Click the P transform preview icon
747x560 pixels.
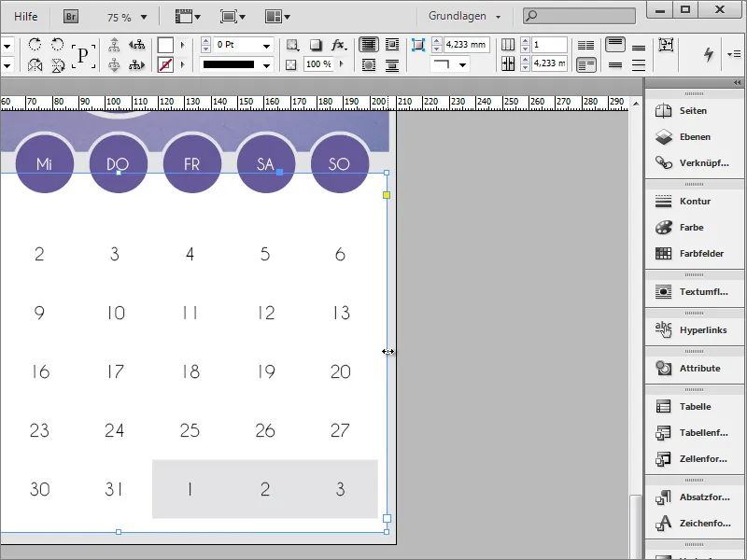click(83, 55)
